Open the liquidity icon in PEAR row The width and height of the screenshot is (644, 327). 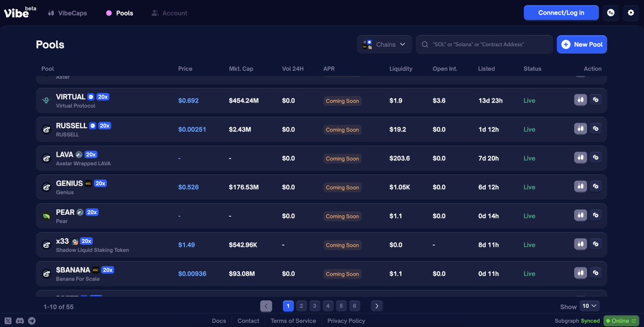click(595, 215)
